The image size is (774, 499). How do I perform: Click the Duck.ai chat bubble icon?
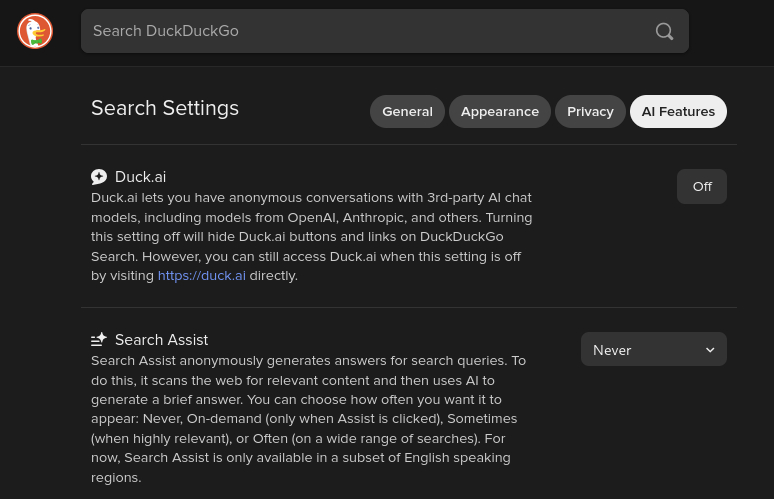[x=99, y=177]
